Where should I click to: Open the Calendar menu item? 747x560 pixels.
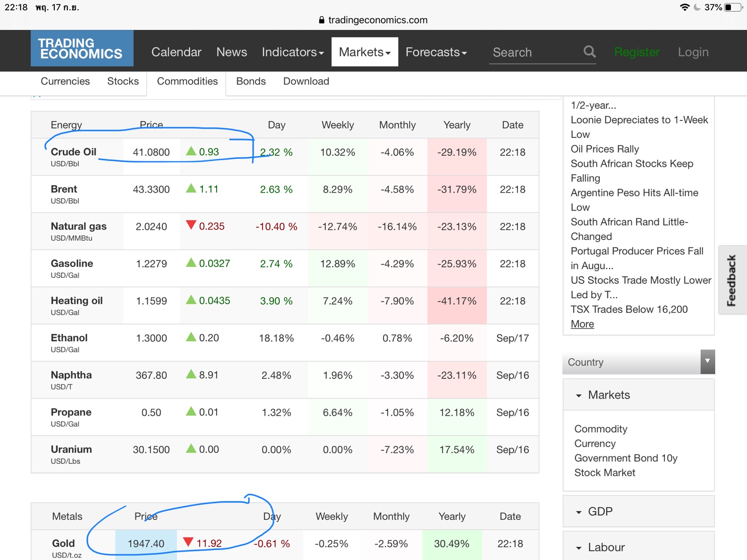pos(176,52)
